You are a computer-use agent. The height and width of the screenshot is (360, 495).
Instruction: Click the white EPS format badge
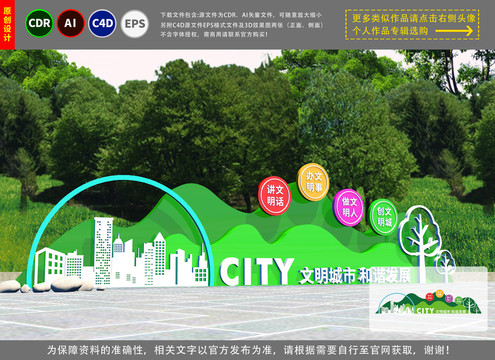coord(135,24)
